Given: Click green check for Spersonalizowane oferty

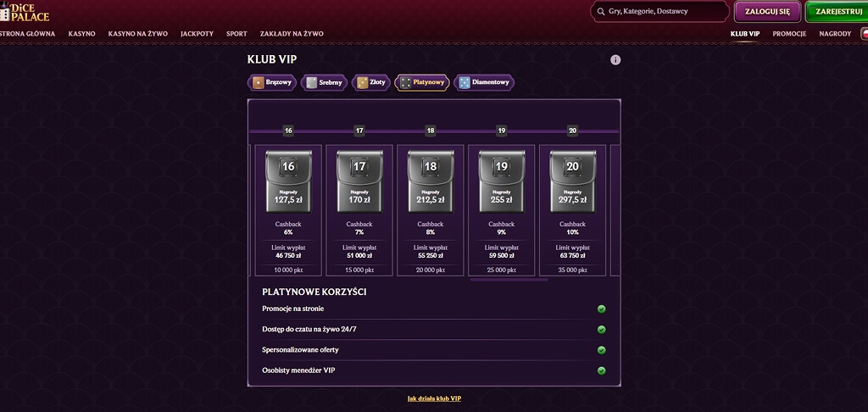Looking at the screenshot, I should pyautogui.click(x=601, y=350).
